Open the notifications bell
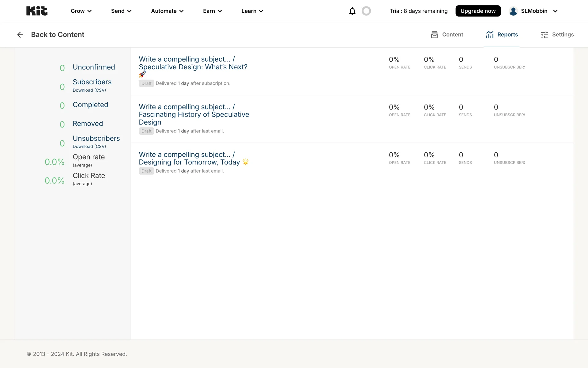Screen dimensions: 588x368 pos(352,11)
